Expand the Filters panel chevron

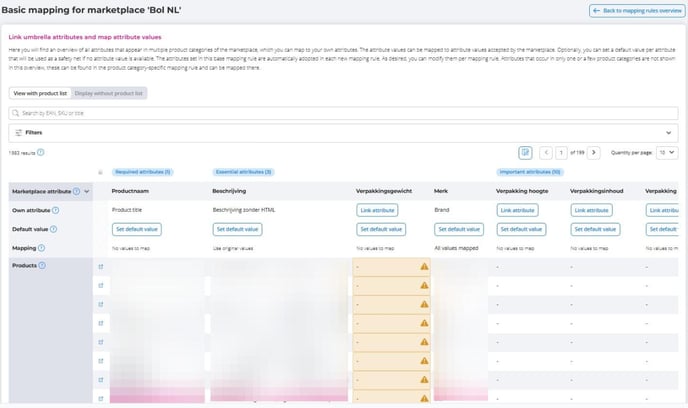[x=669, y=131]
